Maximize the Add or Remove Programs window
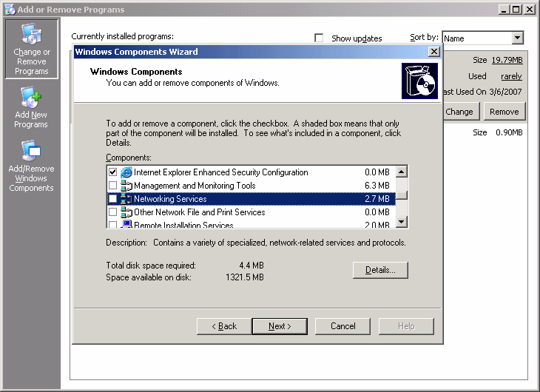Image resolution: width=540 pixels, height=392 pixels. (516, 10)
